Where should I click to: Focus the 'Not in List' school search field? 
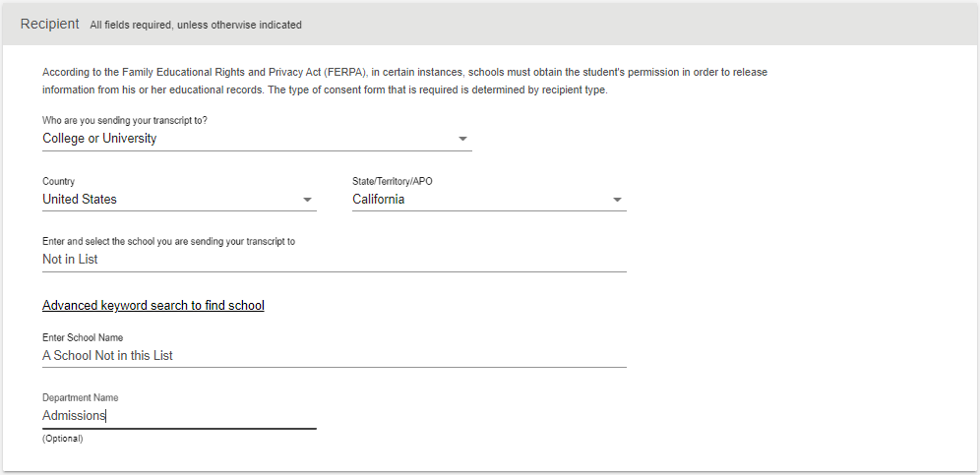point(335,259)
